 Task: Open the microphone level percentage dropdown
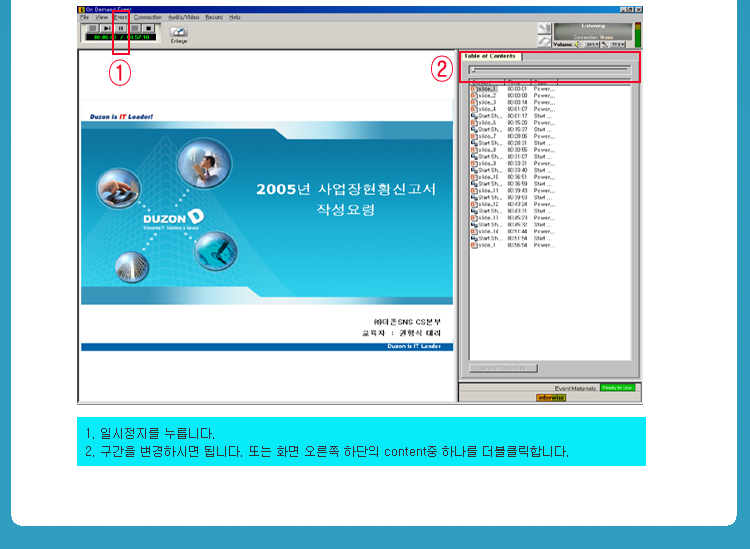[618, 44]
